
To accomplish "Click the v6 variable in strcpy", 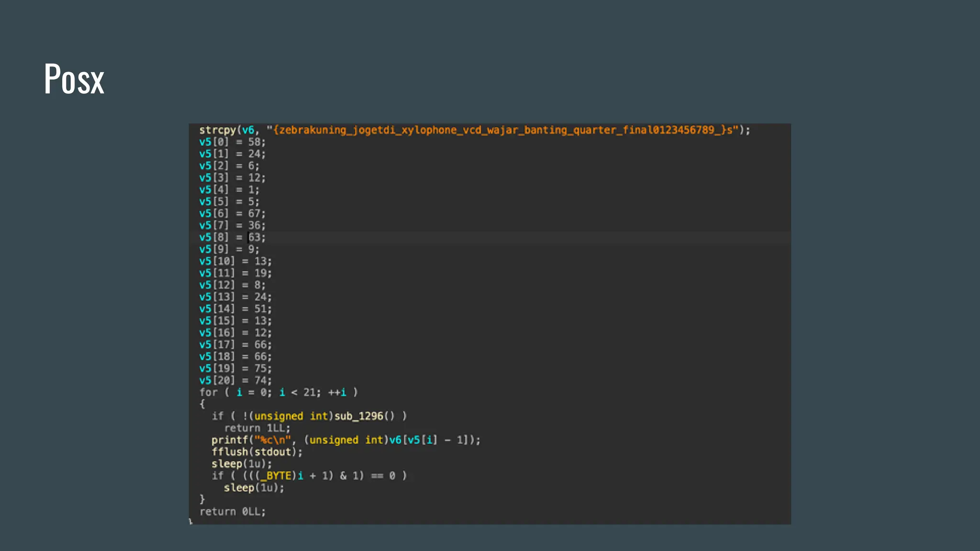I will pos(248,130).
